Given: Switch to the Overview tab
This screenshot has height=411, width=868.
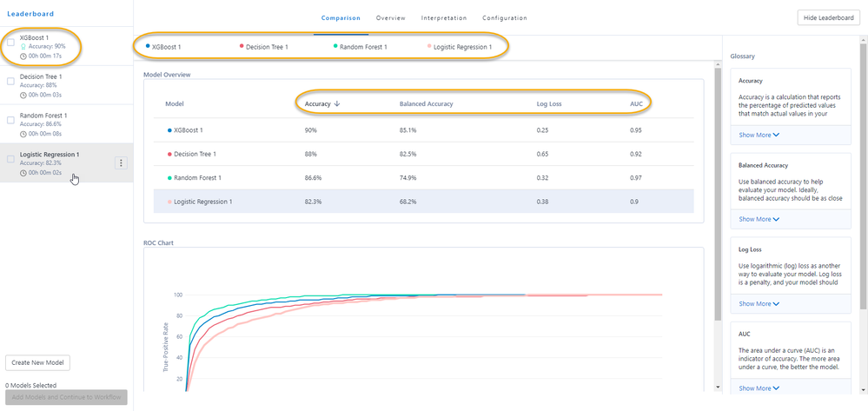Looking at the screenshot, I should pyautogui.click(x=391, y=17).
